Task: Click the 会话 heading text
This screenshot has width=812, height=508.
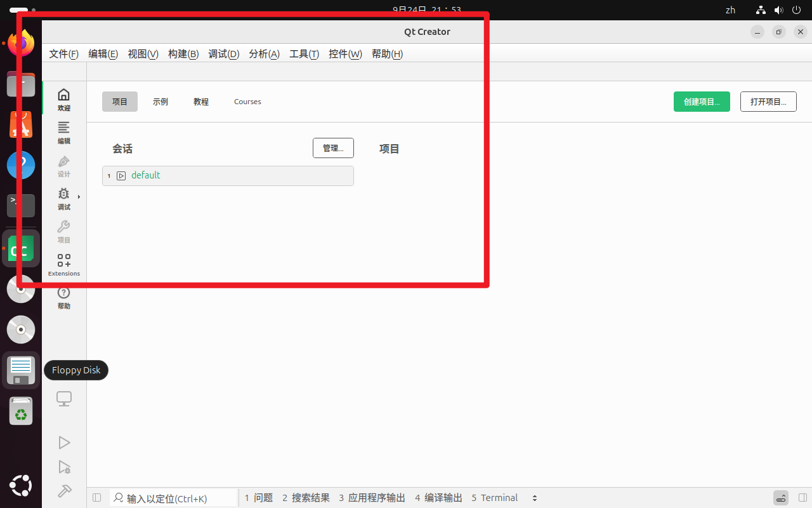Action: [122, 149]
